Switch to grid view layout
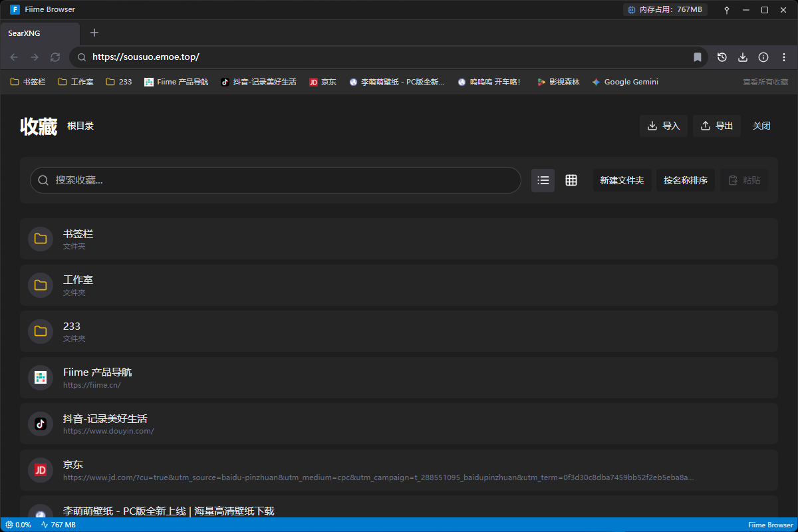Image resolution: width=798 pixels, height=532 pixels. (571, 180)
